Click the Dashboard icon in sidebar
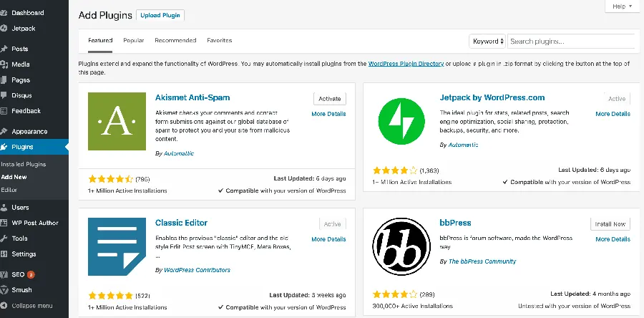644x318 pixels. [x=4, y=13]
